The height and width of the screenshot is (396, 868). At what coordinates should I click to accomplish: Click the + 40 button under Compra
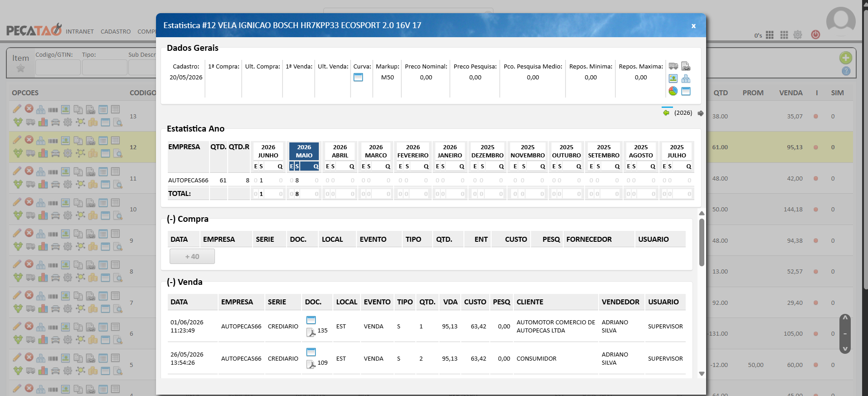click(192, 256)
